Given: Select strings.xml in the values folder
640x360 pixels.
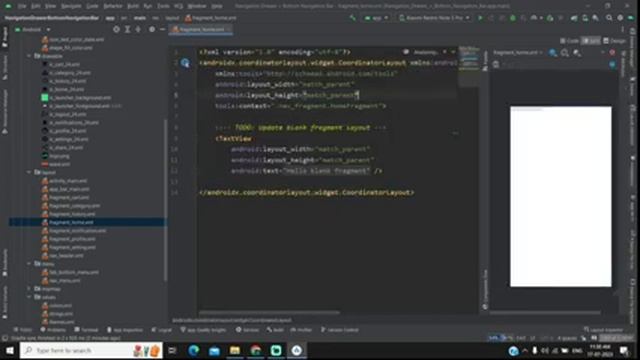Looking at the screenshot, I should [x=58, y=314].
